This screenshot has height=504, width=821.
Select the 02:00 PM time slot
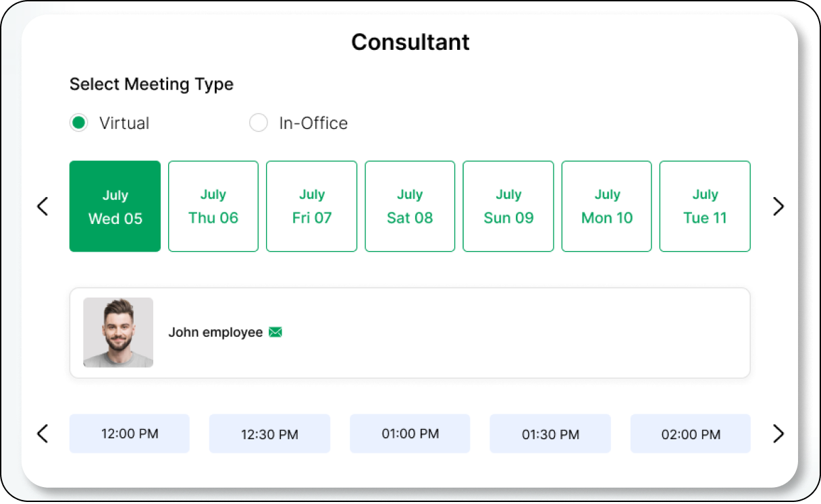point(691,434)
